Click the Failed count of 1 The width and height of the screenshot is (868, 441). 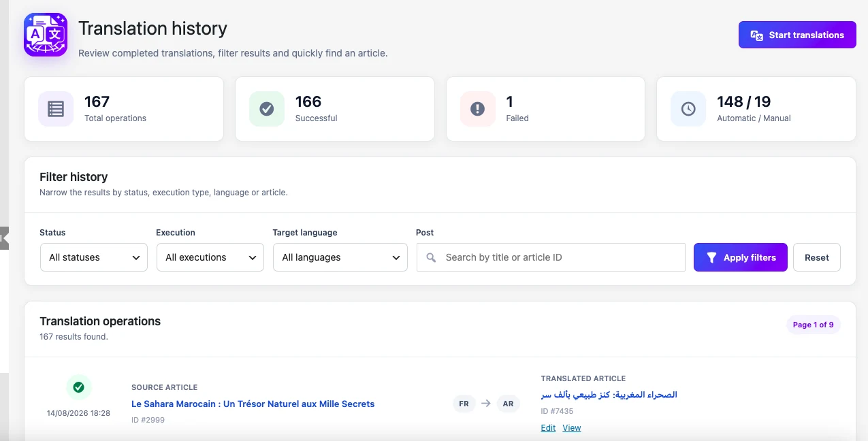tap(509, 101)
